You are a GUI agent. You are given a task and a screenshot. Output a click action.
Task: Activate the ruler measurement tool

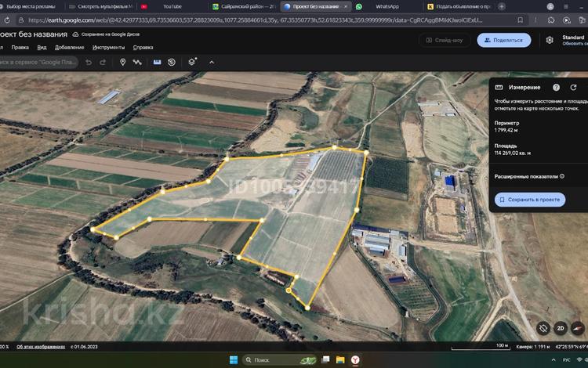tap(157, 62)
